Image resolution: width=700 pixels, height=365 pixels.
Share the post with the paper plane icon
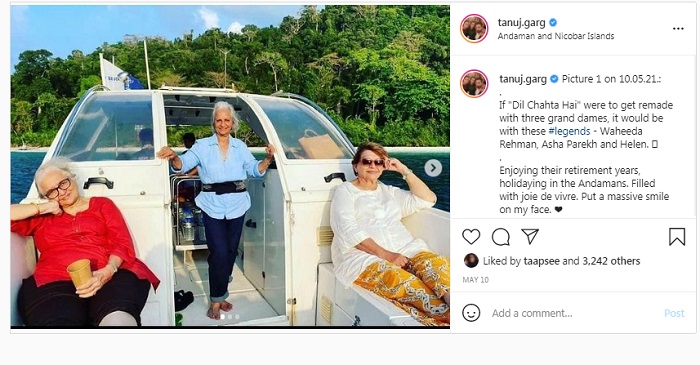pyautogui.click(x=530, y=236)
